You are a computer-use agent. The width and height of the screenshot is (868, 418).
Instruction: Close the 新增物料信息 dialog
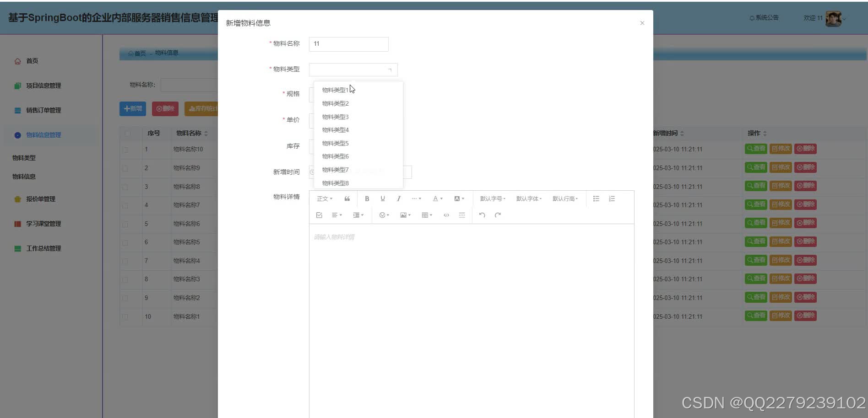pyautogui.click(x=642, y=23)
